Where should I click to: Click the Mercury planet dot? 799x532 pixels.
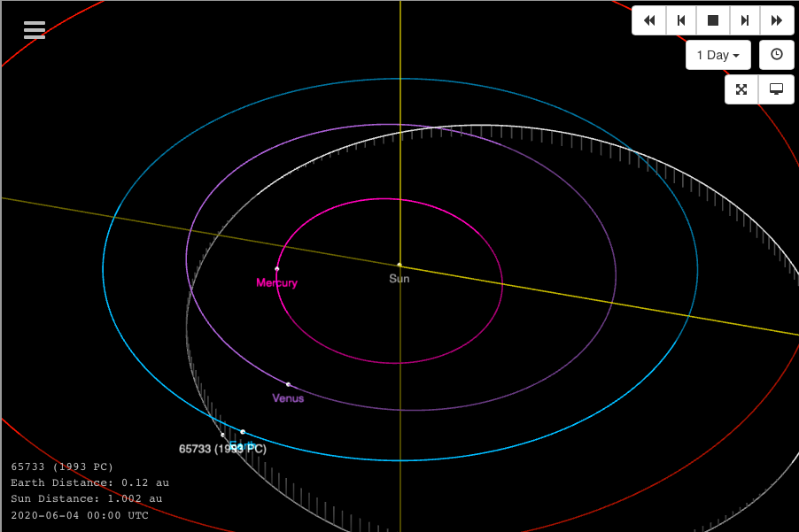tap(276, 269)
